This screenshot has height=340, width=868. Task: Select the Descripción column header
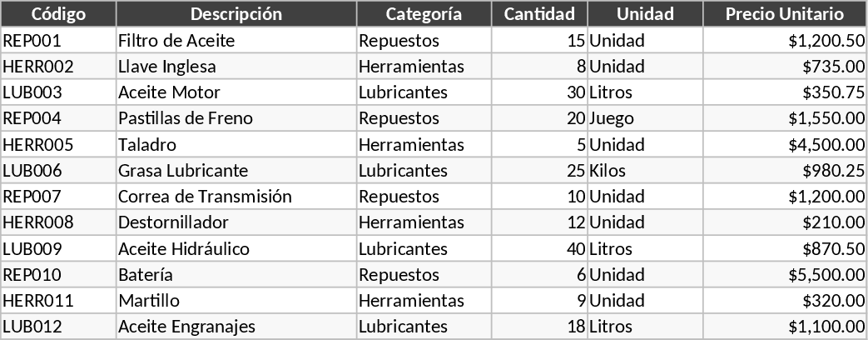pos(236,14)
